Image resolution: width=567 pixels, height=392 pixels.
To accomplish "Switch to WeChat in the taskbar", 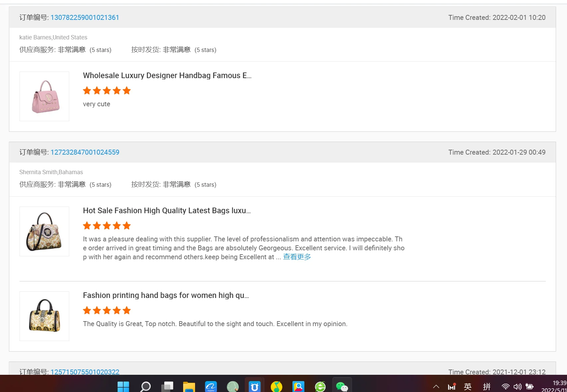I will click(342, 386).
